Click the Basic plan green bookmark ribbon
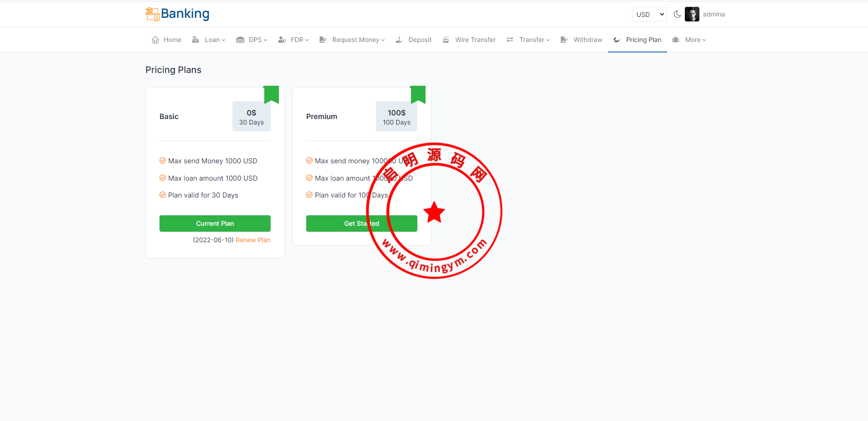Screen dimensions: 868x421 point(272,94)
